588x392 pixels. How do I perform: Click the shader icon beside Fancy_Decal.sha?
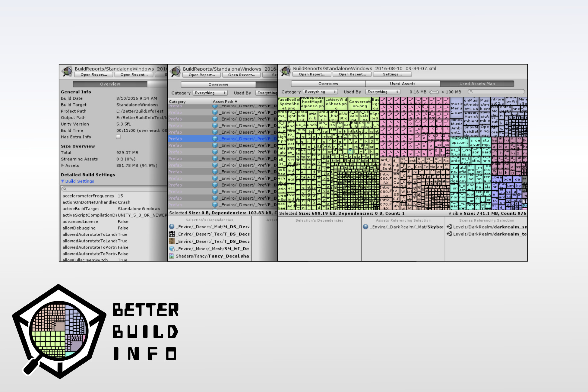point(172,256)
